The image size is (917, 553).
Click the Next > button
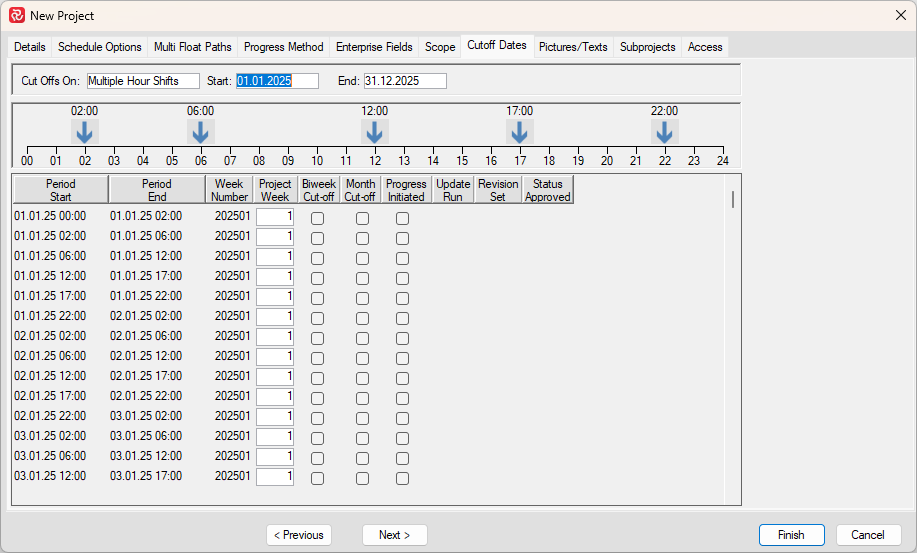coord(394,535)
